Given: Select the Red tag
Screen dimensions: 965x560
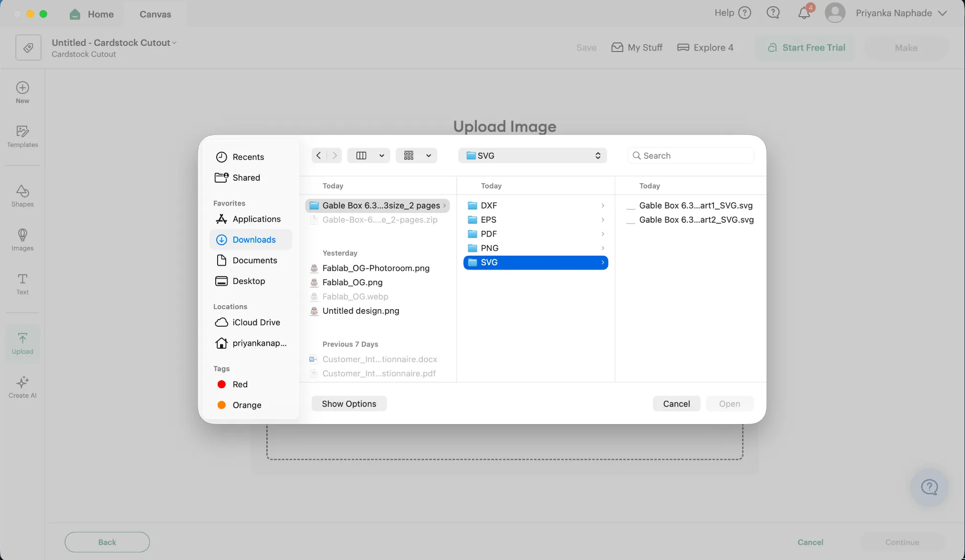Looking at the screenshot, I should pyautogui.click(x=251, y=384).
